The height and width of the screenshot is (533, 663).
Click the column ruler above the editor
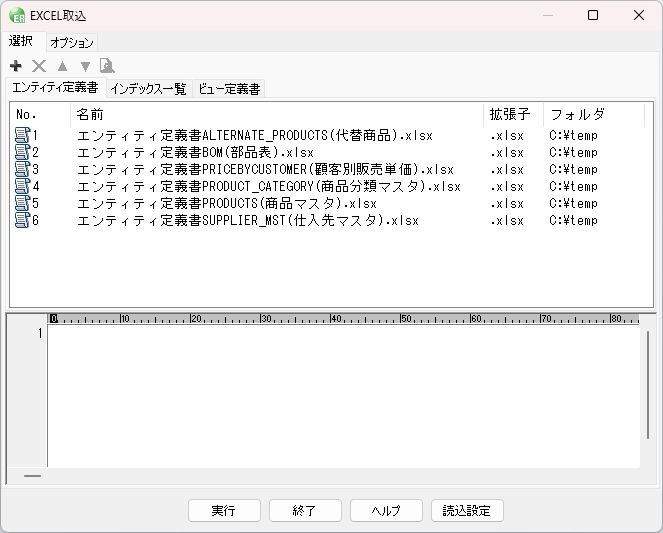343,319
